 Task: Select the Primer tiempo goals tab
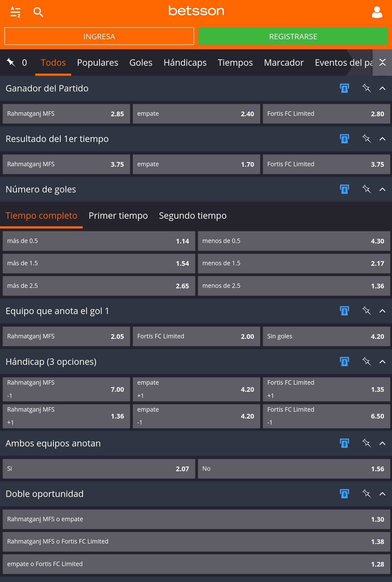pos(118,215)
